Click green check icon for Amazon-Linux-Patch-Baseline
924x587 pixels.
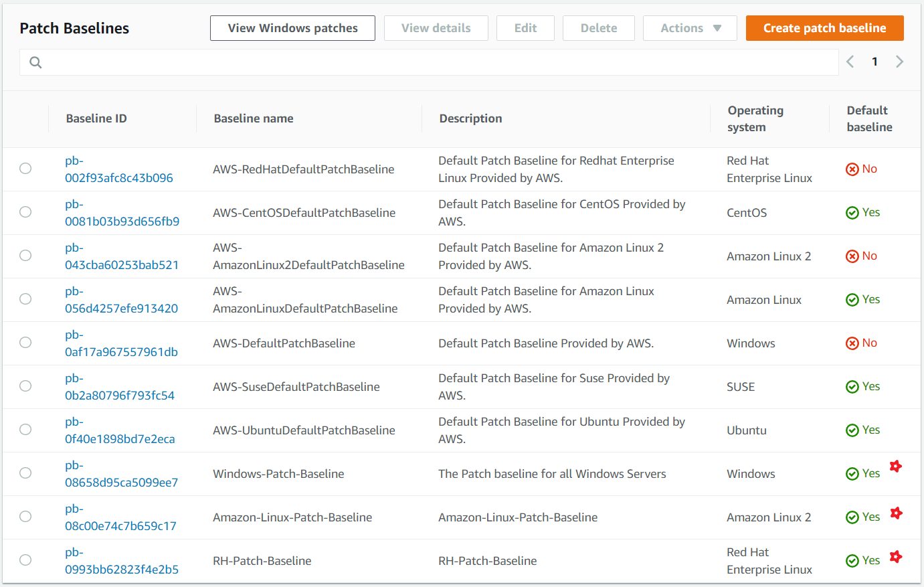[852, 517]
